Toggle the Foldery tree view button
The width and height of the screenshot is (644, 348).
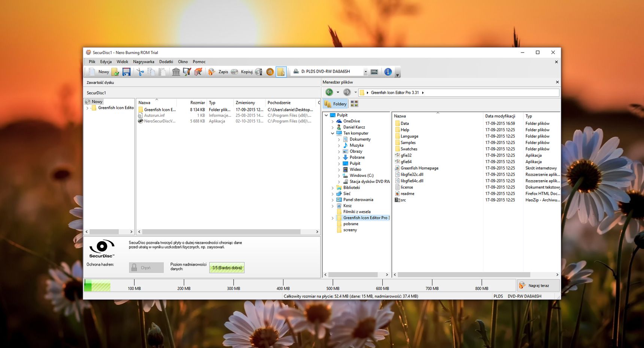coord(336,104)
